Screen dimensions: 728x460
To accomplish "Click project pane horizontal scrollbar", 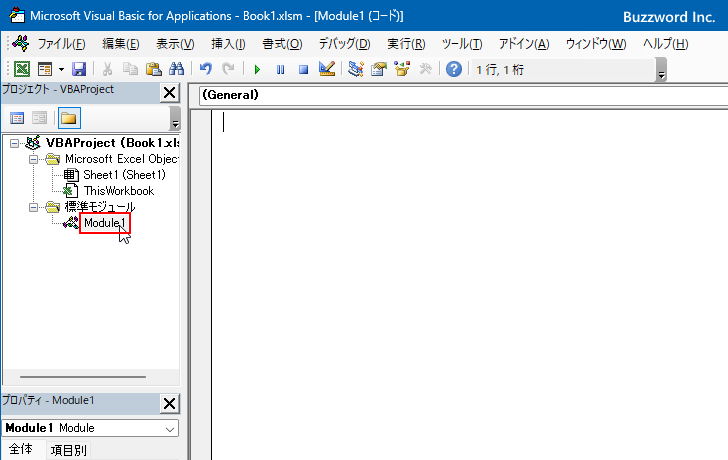I will 83,377.
